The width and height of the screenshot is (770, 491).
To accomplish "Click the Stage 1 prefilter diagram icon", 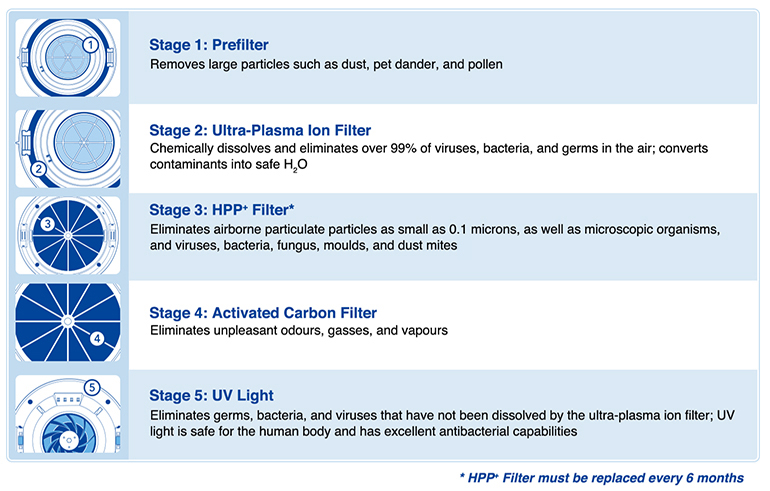I will coord(69,58).
